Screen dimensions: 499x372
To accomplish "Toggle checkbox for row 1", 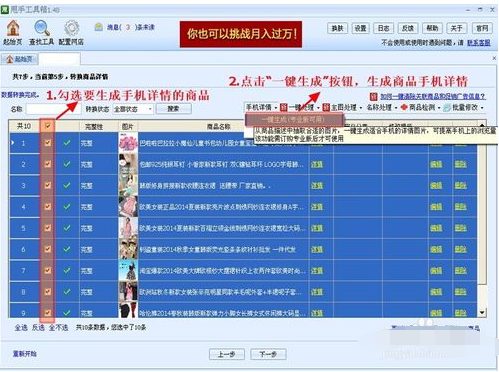I will pos(48,143).
